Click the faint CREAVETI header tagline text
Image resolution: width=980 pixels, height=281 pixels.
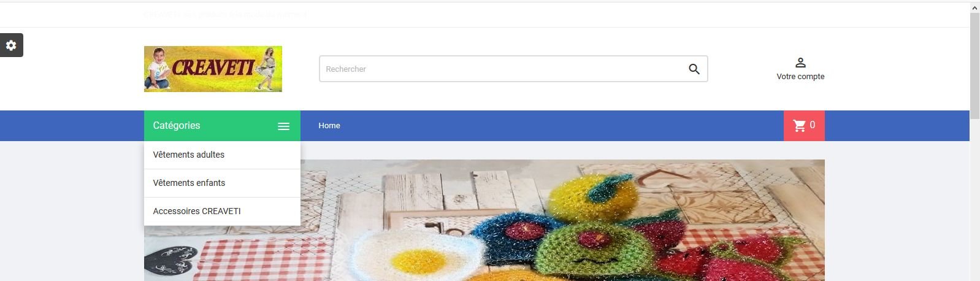pyautogui.click(x=225, y=14)
